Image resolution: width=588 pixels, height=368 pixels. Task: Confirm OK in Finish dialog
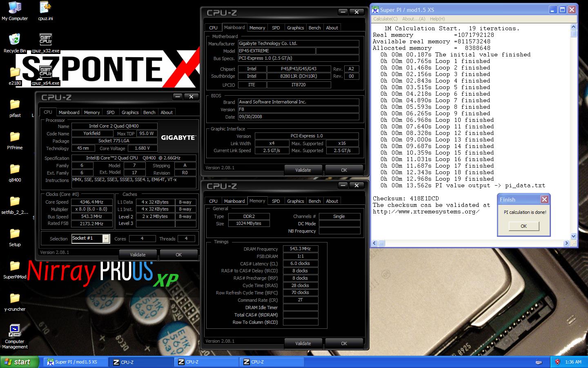(523, 226)
